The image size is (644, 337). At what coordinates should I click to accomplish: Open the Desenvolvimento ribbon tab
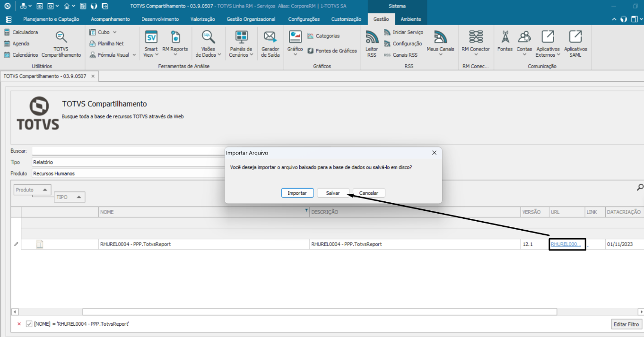click(x=161, y=19)
